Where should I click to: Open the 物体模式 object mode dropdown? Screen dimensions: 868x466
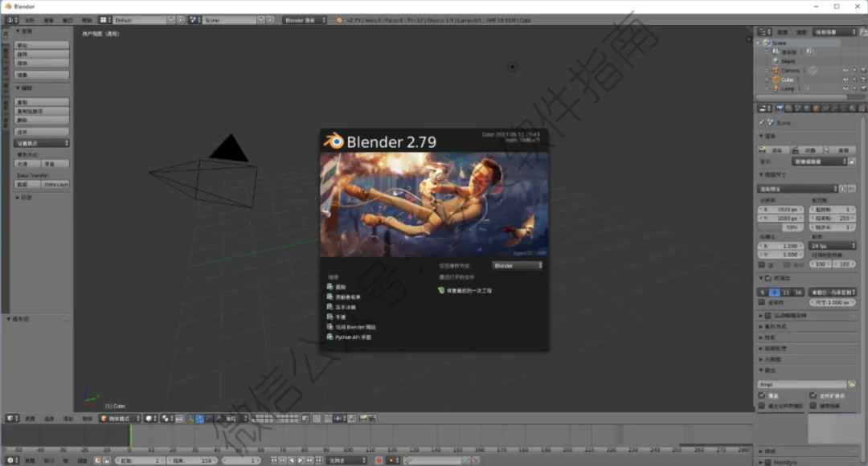[x=120, y=419]
